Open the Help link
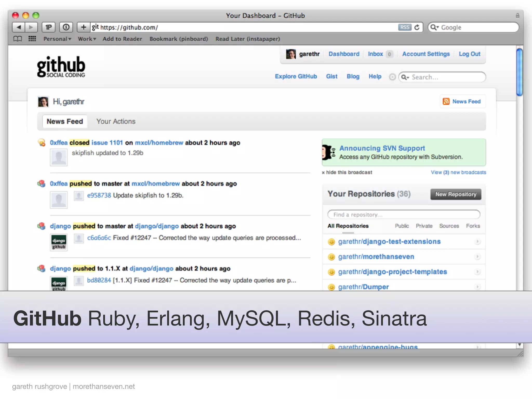Screen dimensions: 532x399 [375, 76]
